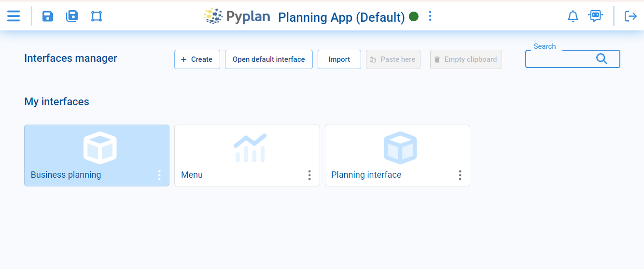Image resolution: width=644 pixels, height=269 pixels.
Task: Open Business planning card options menu
Action: point(159,175)
